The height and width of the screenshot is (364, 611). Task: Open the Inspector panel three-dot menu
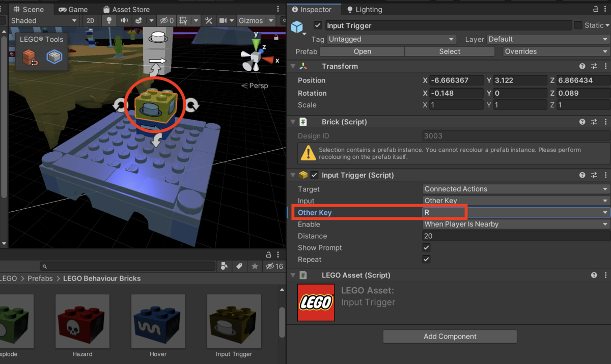point(606,9)
